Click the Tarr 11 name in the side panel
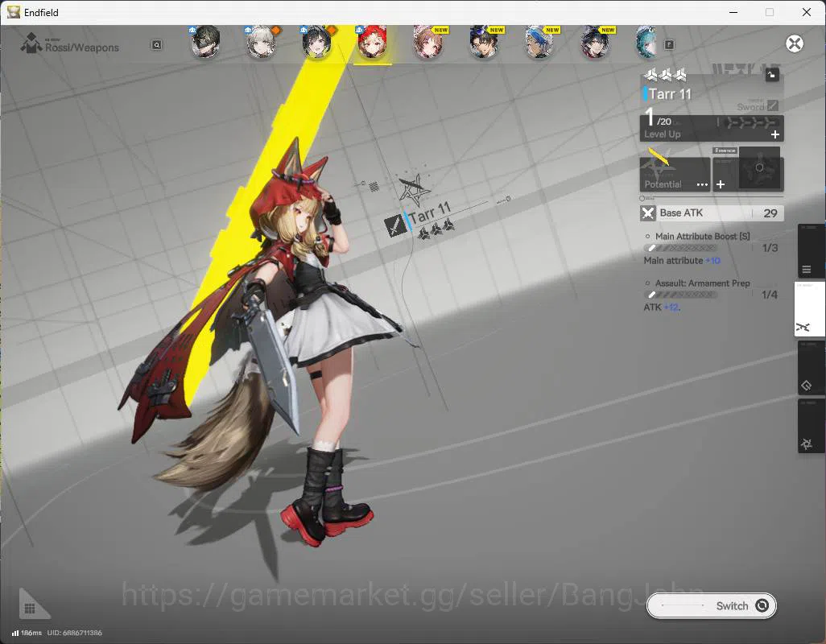The width and height of the screenshot is (826, 644). click(670, 94)
